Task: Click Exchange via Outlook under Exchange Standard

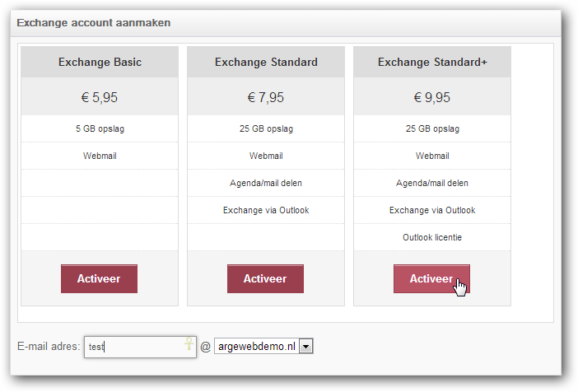Action: coord(266,210)
